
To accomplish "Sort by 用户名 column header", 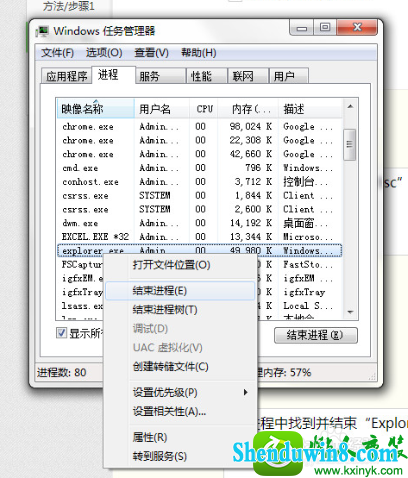I will [x=162, y=109].
